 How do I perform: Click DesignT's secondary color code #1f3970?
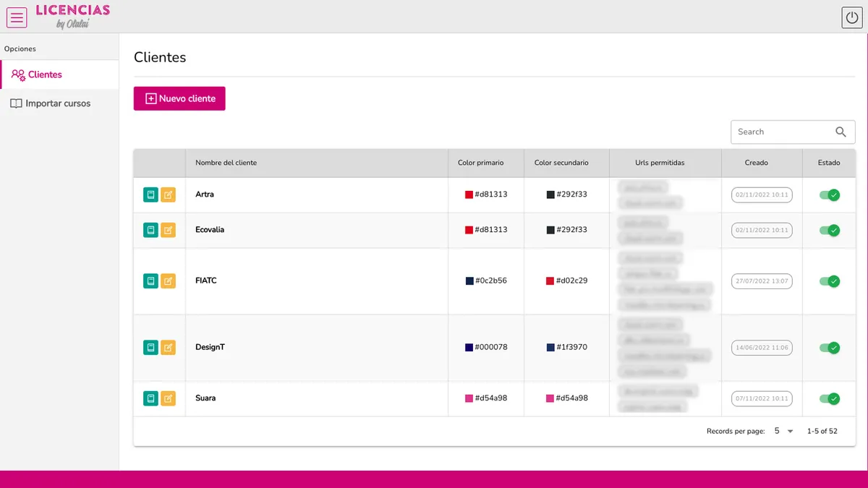(571, 347)
